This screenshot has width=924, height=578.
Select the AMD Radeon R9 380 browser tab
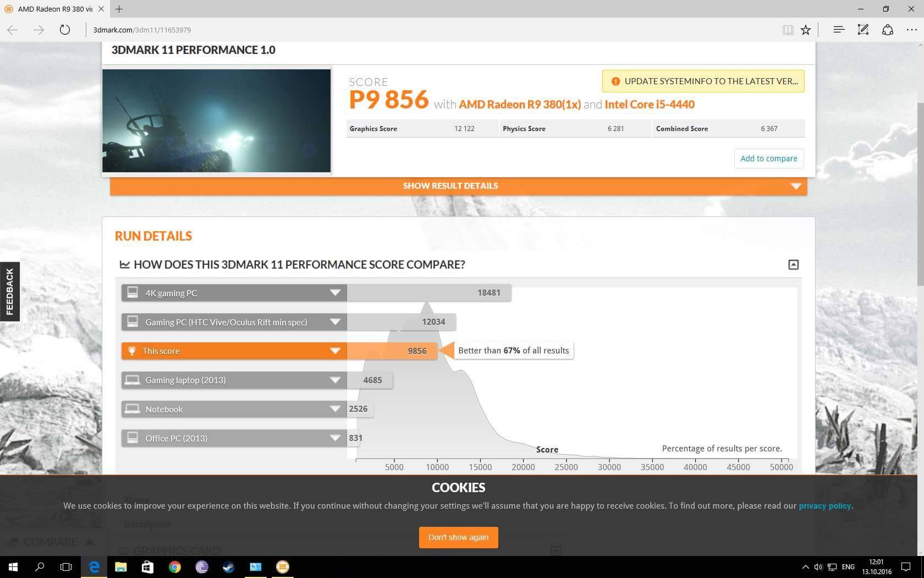point(54,9)
